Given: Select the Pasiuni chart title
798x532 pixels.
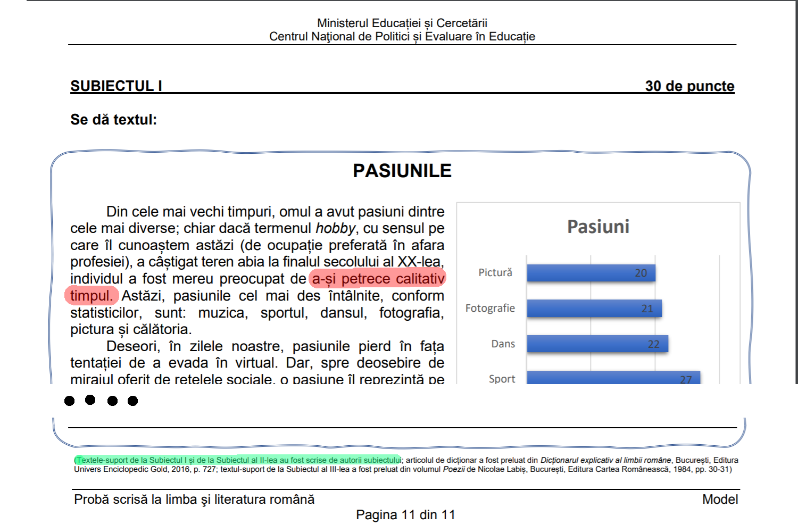Looking at the screenshot, I should click(598, 227).
